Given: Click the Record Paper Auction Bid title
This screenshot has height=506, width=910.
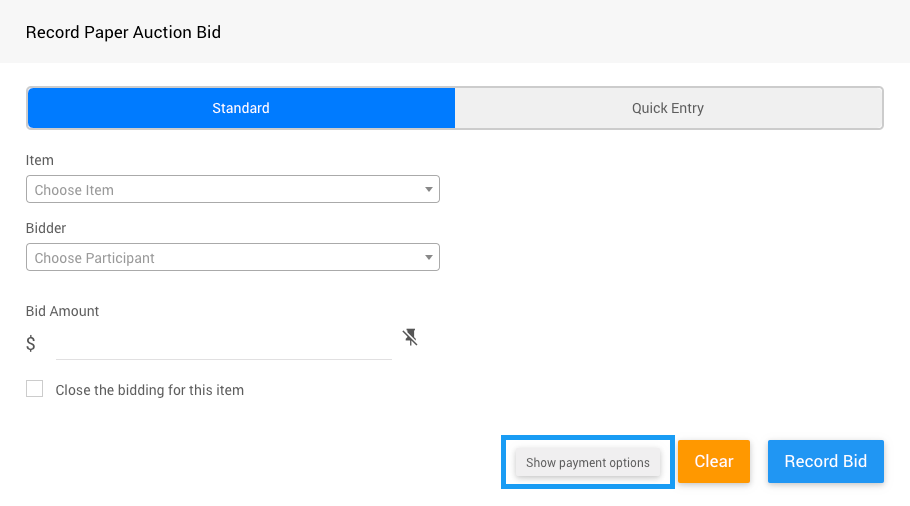Looking at the screenshot, I should point(123,32).
